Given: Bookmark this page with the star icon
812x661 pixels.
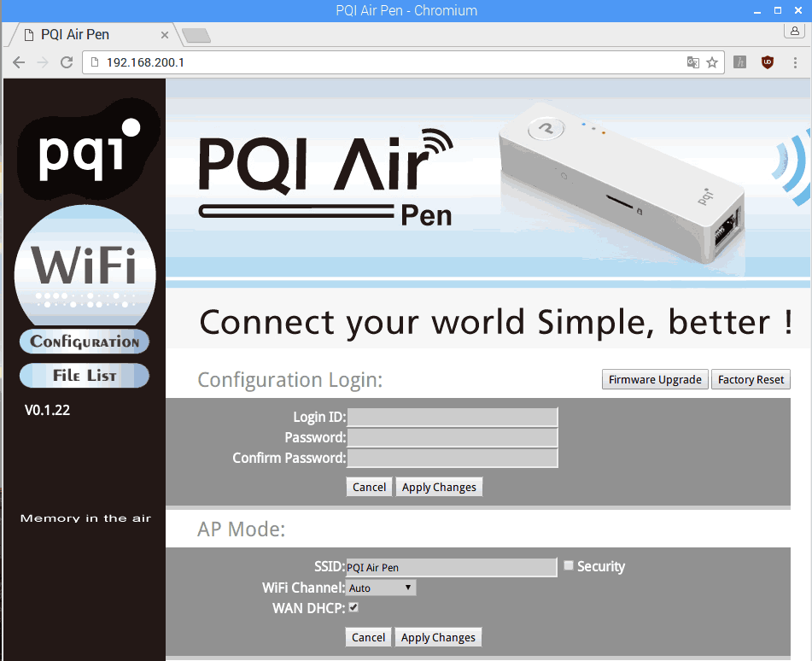Looking at the screenshot, I should click(712, 62).
